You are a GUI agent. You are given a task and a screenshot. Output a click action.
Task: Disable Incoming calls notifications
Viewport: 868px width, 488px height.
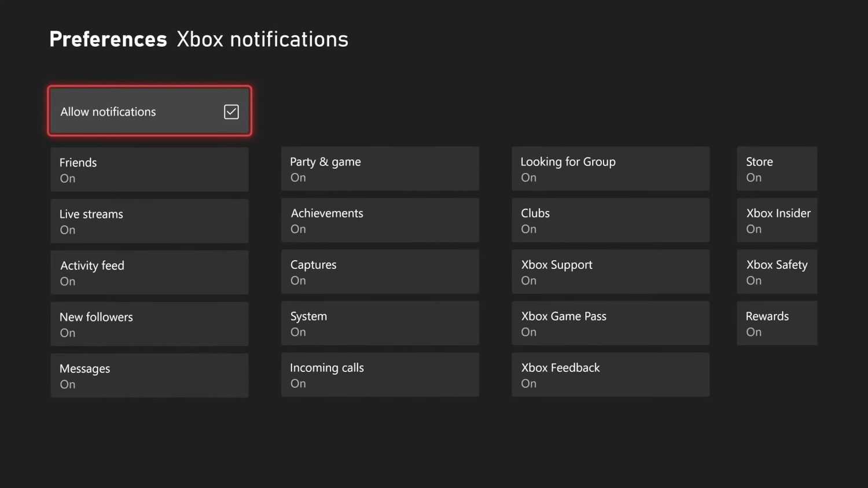pyautogui.click(x=380, y=374)
